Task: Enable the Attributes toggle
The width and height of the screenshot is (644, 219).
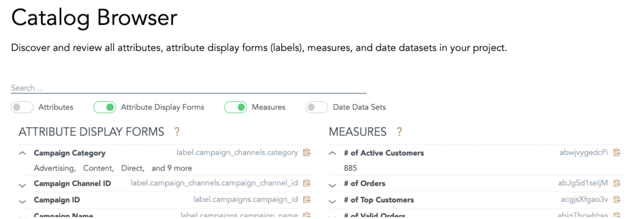Action: 22,107
